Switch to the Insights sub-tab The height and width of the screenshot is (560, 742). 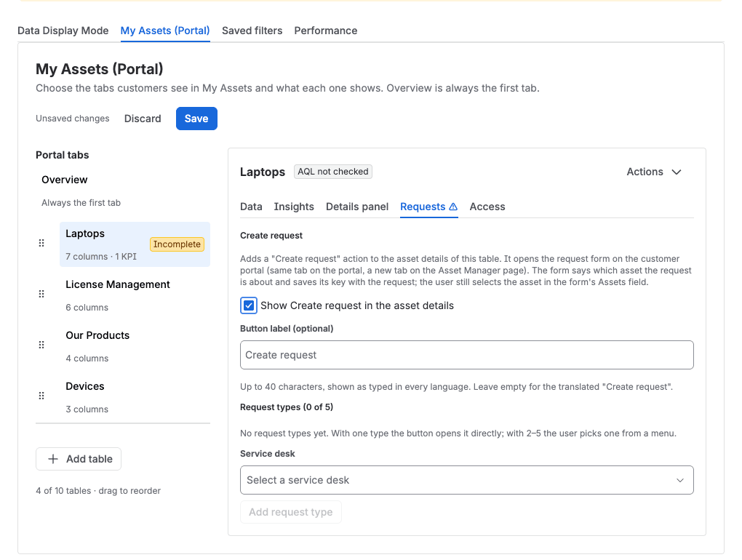(x=294, y=207)
